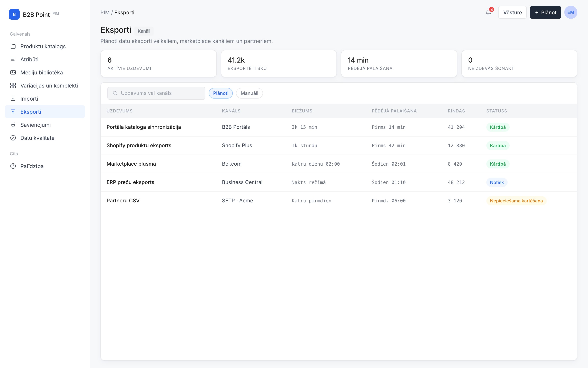Click the Eksportēti SKU stat card
The width and height of the screenshot is (588, 368).
(x=279, y=64)
